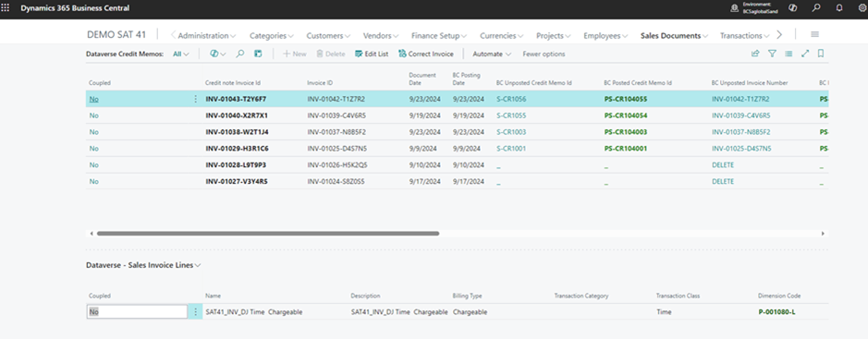The height and width of the screenshot is (339, 868).
Task: Expand the page with the arrows icon
Action: coord(805,54)
